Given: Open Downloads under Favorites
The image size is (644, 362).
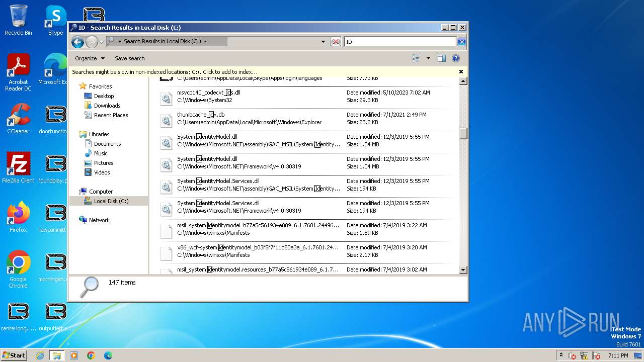Looking at the screenshot, I should pyautogui.click(x=107, y=106).
